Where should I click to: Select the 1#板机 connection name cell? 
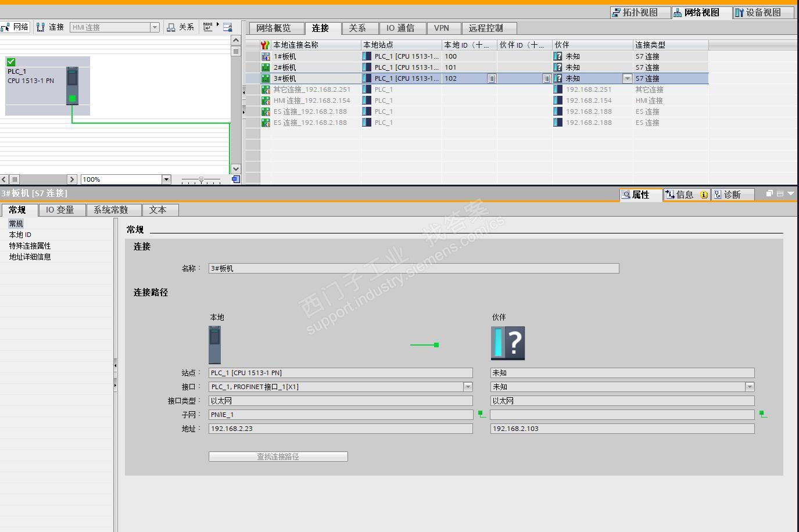pyautogui.click(x=316, y=56)
